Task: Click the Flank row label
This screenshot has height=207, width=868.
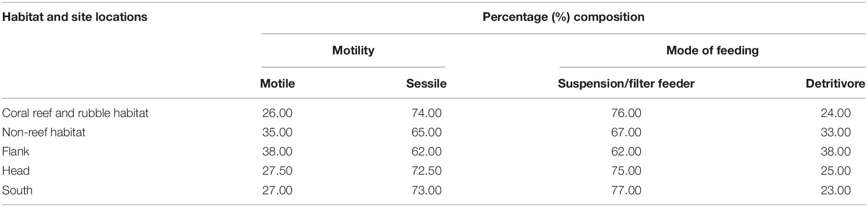Action: click(16, 151)
